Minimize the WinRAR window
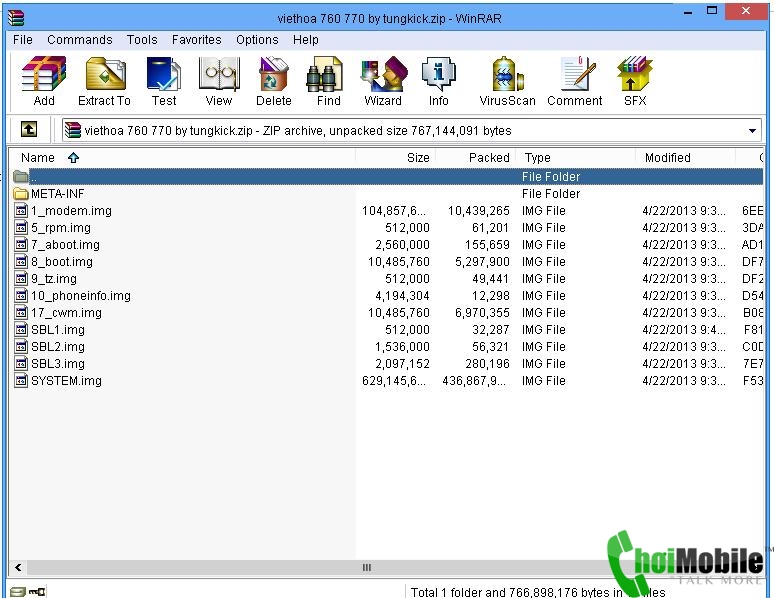Image resolution: width=774 pixels, height=598 pixels. click(688, 12)
